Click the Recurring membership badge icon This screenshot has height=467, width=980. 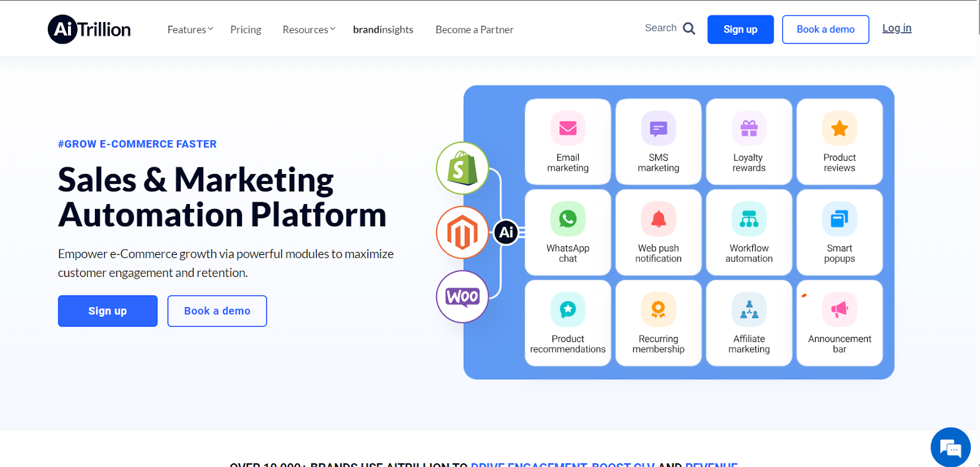(658, 309)
